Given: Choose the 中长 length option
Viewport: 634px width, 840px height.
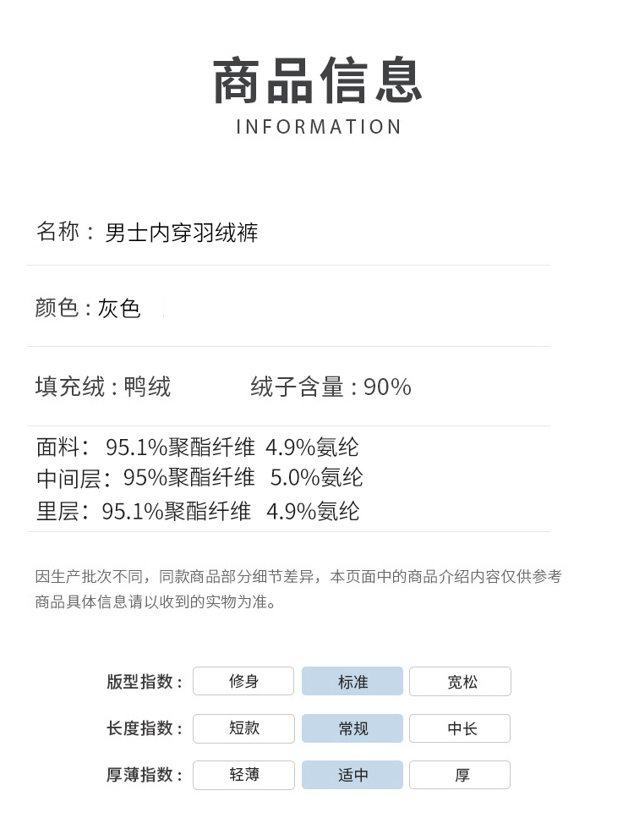Looking at the screenshot, I should [461, 728].
